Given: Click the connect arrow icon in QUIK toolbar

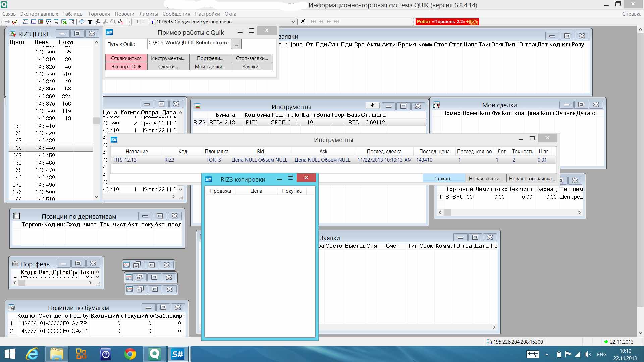Looking at the screenshot, I should pos(7,22).
